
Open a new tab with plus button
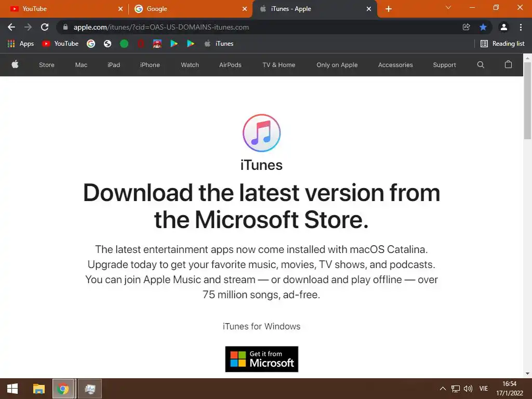click(x=389, y=9)
